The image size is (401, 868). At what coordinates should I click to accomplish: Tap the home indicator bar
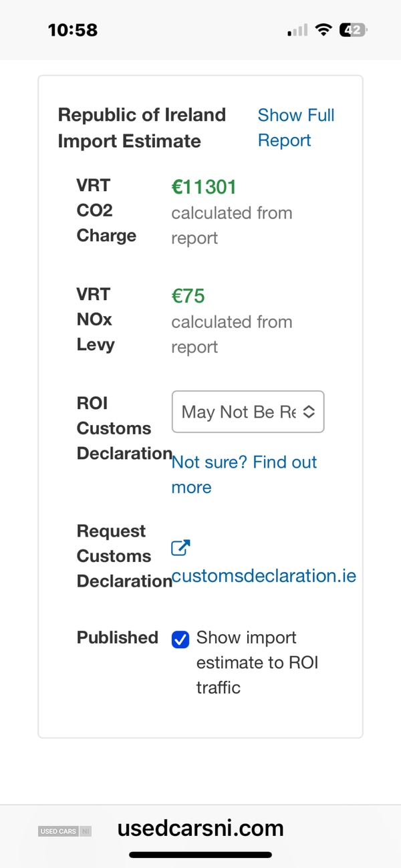[x=200, y=855]
